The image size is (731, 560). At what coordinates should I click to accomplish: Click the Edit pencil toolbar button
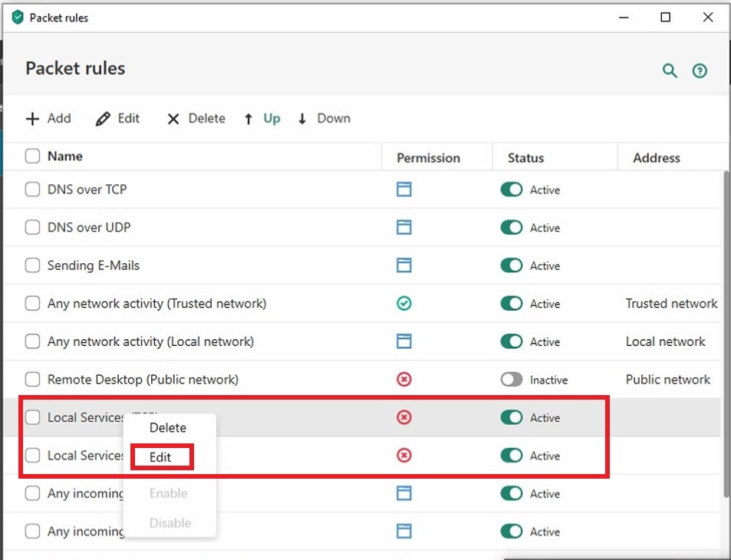[118, 118]
